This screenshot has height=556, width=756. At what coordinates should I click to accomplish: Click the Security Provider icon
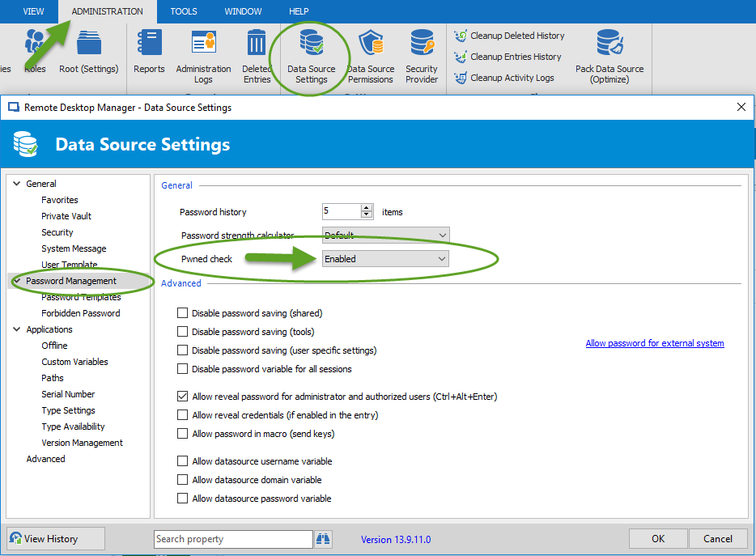422,45
